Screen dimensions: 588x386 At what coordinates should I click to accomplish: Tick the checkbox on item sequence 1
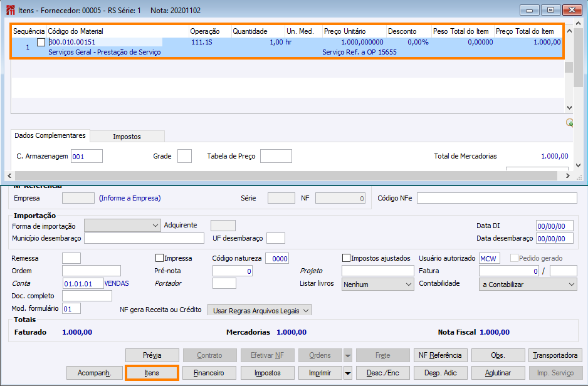pyautogui.click(x=41, y=42)
